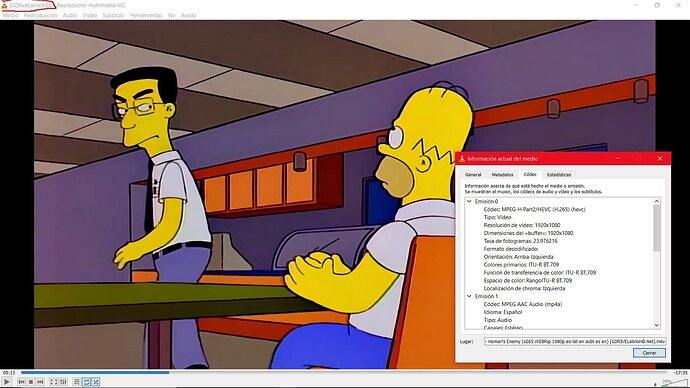Click the cone icon in media info dialog
The image size is (690, 388).
[x=462, y=159]
